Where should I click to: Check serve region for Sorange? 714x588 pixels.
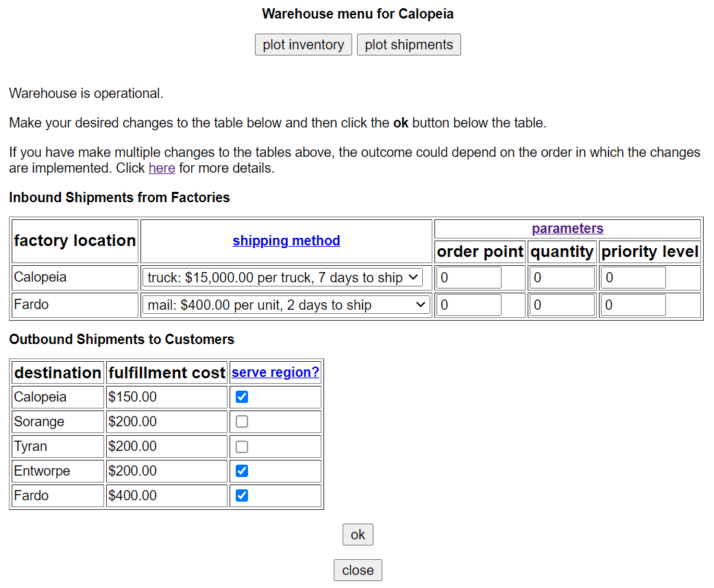click(x=242, y=421)
